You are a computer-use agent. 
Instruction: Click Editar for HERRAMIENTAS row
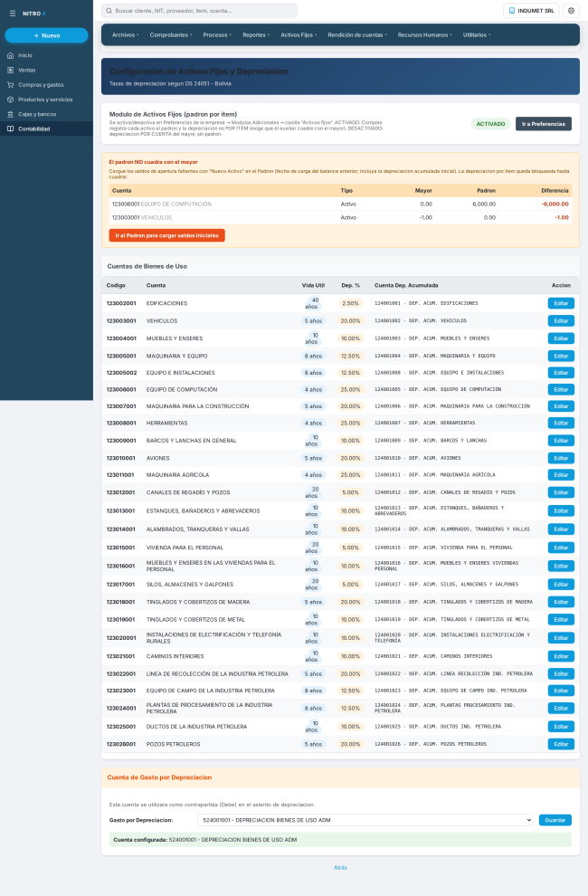(x=561, y=424)
